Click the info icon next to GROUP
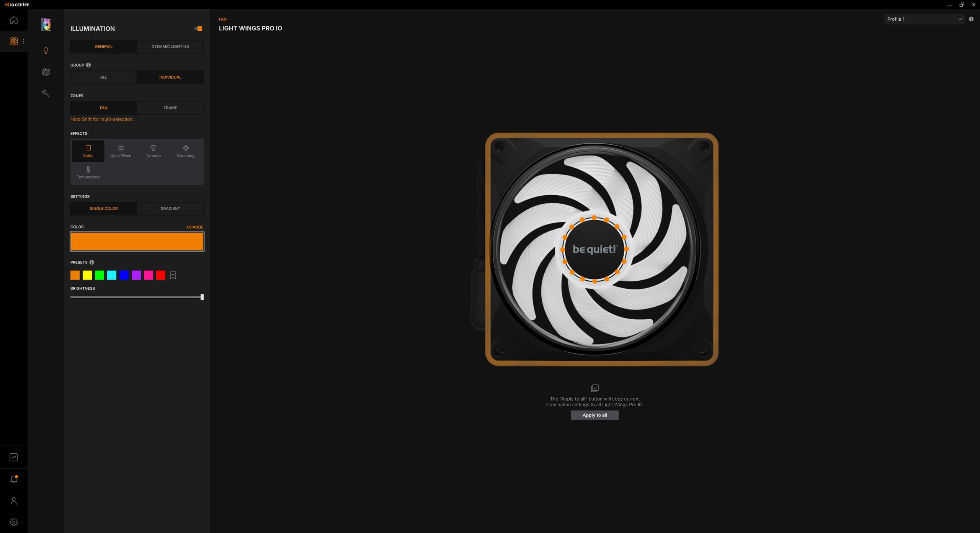Viewport: 980px width, 533px height. 88,65
